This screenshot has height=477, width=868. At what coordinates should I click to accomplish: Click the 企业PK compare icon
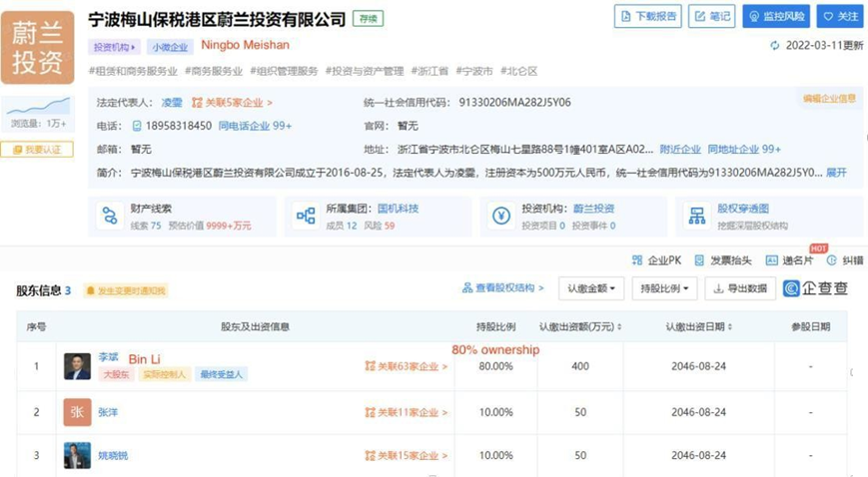pyautogui.click(x=637, y=260)
